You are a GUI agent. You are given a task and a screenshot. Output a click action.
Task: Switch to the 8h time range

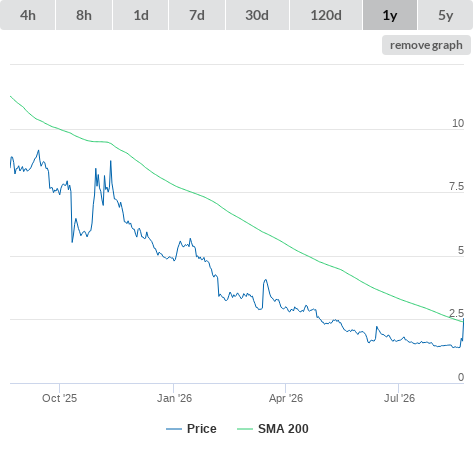coord(84,15)
